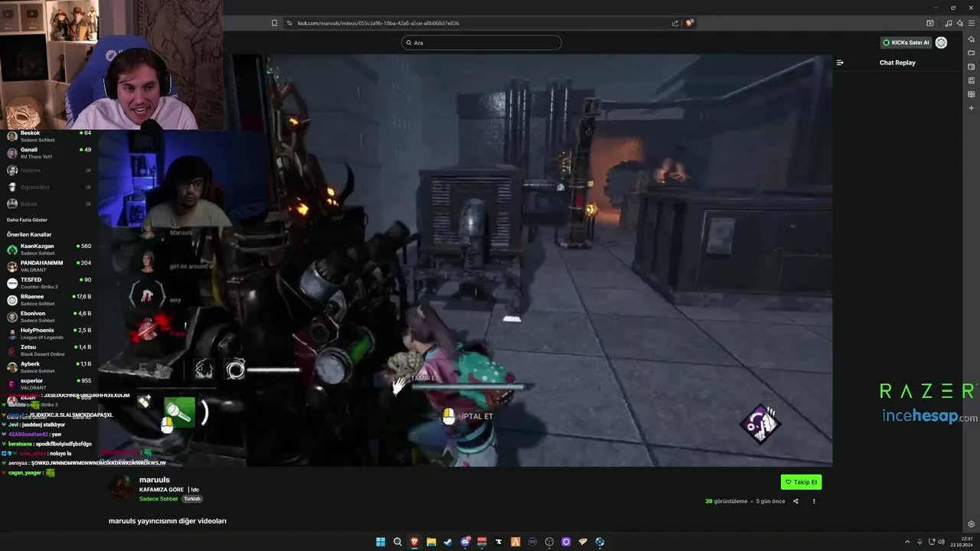Show hidden tray icons chevron

[x=909, y=542]
